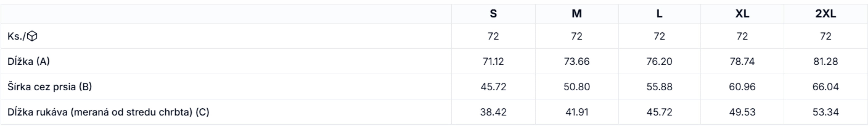Image resolution: width=868 pixels, height=126 pixels.
Task: Click the 81.28 length value for 2XL
Action: click(x=826, y=61)
